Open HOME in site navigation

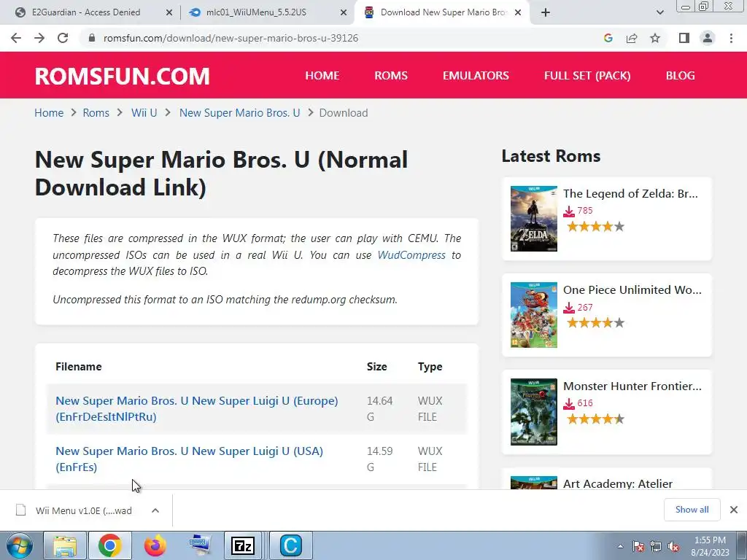point(322,76)
